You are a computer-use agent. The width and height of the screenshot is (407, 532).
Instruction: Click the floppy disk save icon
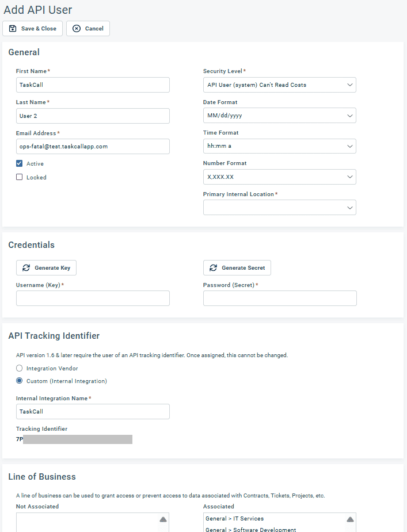(x=13, y=29)
